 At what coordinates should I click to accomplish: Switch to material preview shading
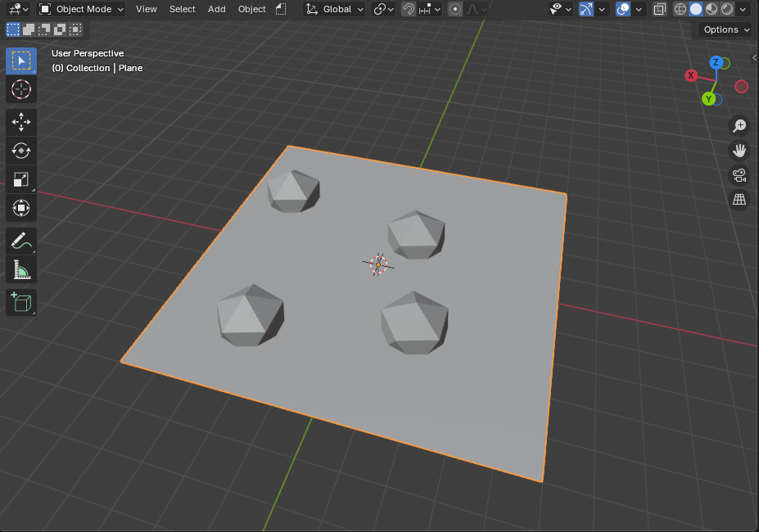pyautogui.click(x=712, y=9)
